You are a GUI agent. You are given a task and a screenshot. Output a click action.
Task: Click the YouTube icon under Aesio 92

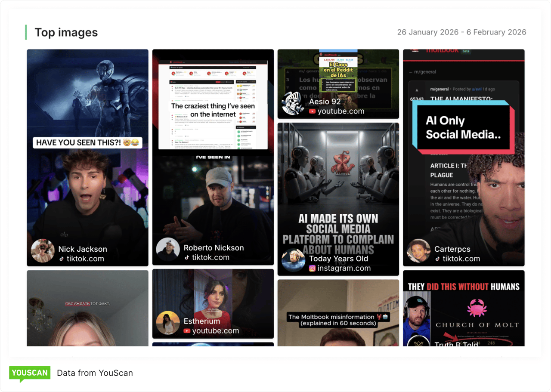point(312,111)
